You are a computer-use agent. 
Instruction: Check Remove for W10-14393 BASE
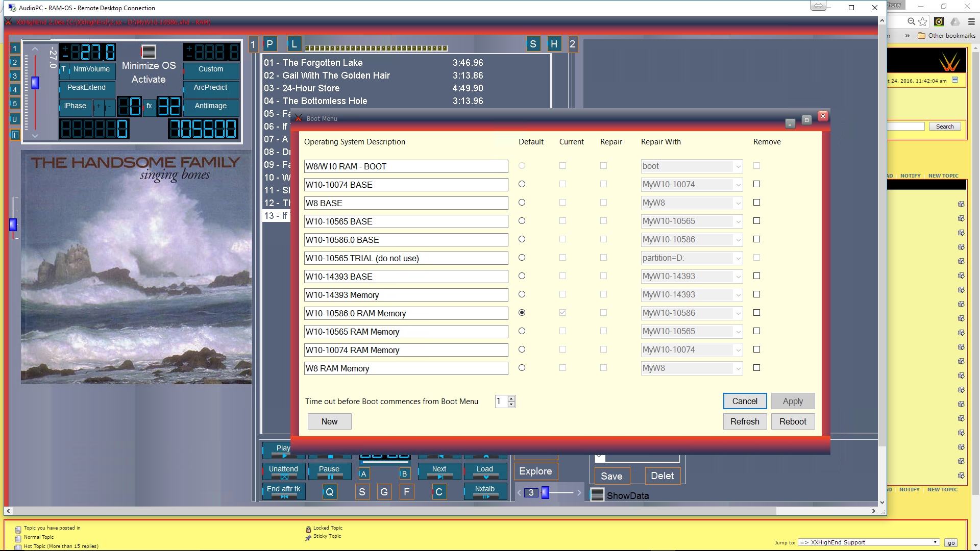click(x=756, y=276)
